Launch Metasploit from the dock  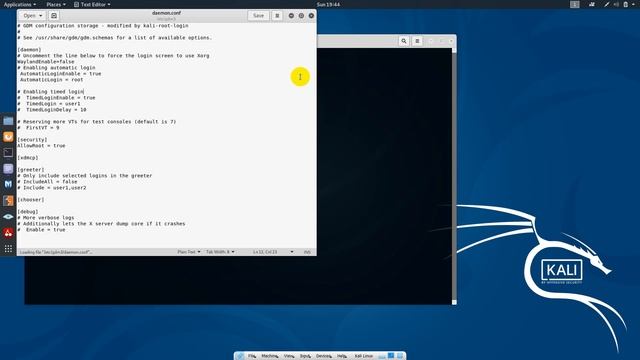pos(8,184)
